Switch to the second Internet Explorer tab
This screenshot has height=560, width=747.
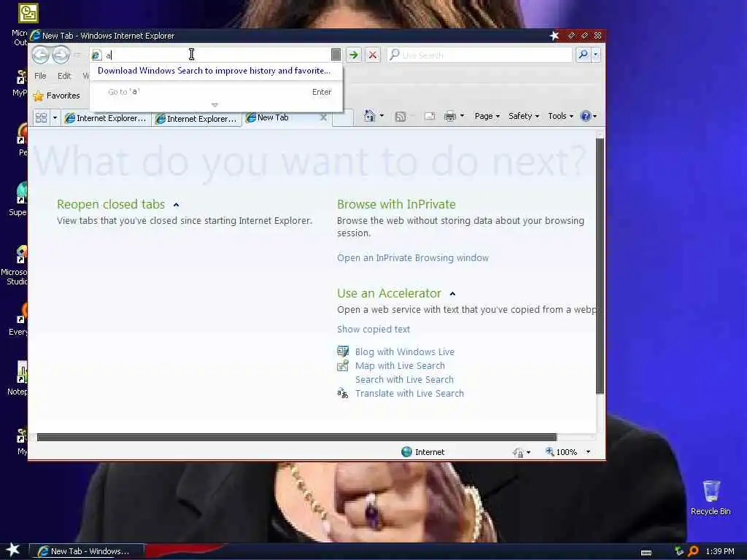tap(197, 119)
